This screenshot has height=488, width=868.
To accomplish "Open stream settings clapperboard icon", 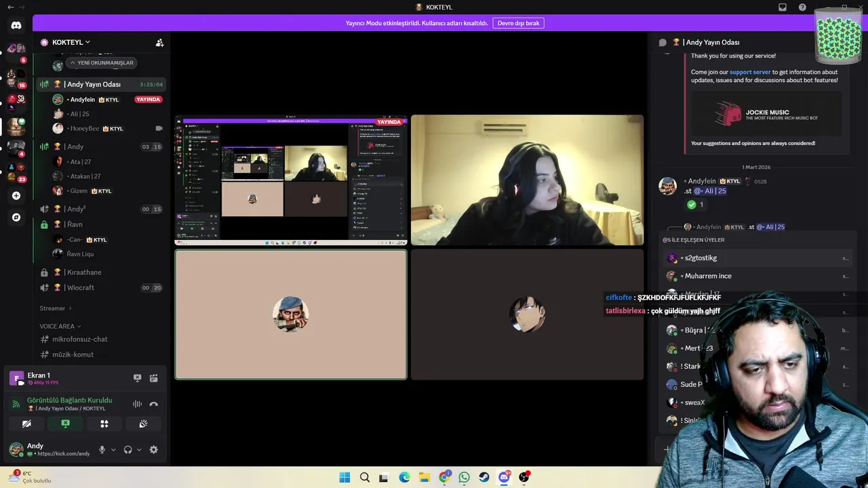I will 154,378.
